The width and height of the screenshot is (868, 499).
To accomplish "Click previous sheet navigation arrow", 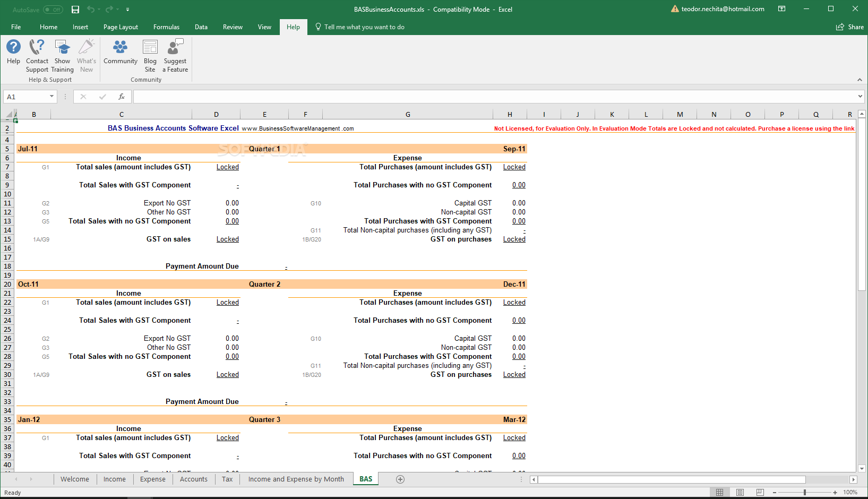I will click(x=16, y=479).
